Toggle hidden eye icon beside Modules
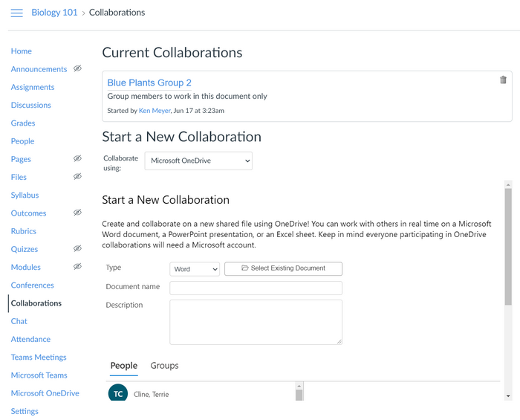Viewport: 520px width, 420px height. point(77,266)
